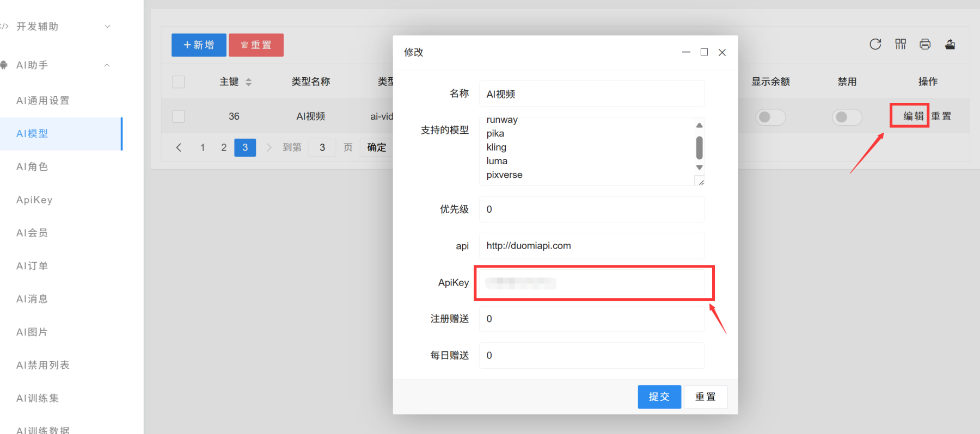
Task: Check the row 36 checkbox
Action: pyautogui.click(x=179, y=116)
